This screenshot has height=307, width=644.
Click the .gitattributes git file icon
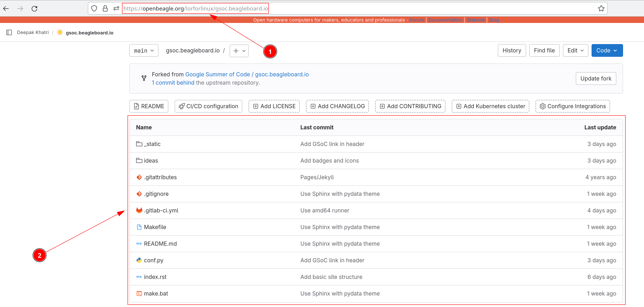tap(139, 177)
